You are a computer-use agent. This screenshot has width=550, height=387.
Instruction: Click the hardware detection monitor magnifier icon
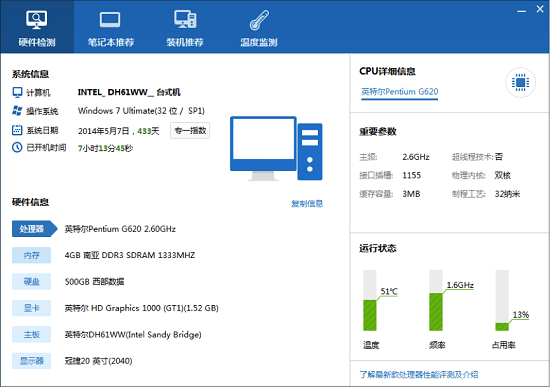(x=36, y=19)
